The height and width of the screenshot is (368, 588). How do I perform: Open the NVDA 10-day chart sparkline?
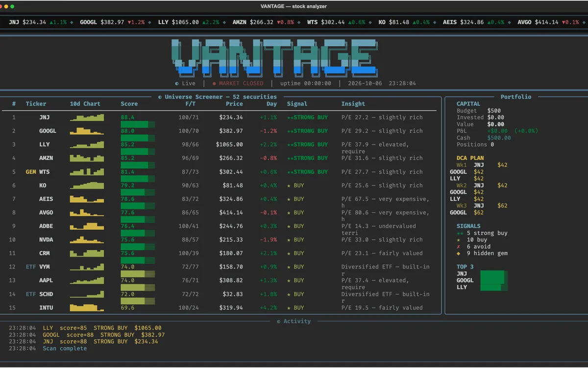87,240
